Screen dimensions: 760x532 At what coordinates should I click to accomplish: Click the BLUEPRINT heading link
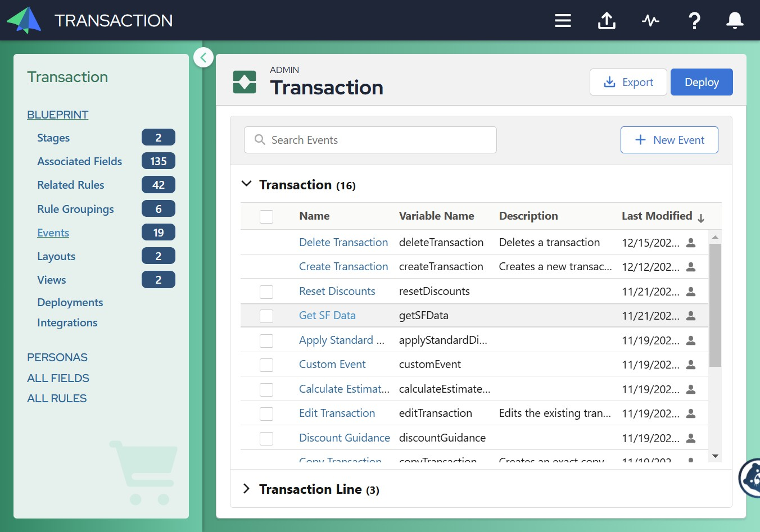58,115
